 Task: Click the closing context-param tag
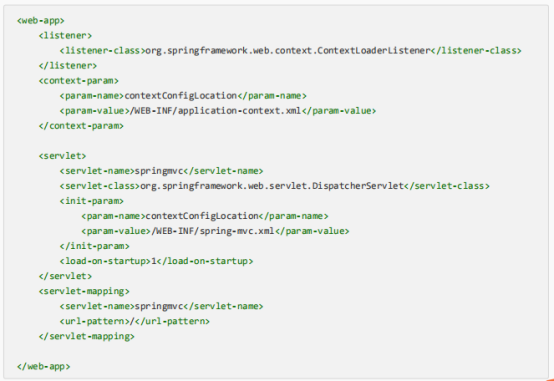tap(81, 126)
